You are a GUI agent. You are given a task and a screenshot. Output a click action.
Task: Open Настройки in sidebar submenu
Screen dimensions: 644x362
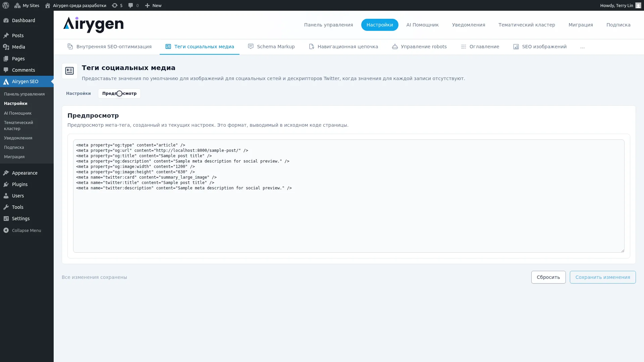pos(16,104)
